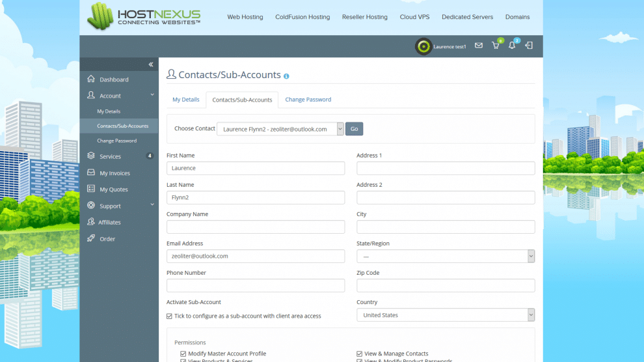
Task: Open Dedicated Servers in top navigation
Action: coord(468,17)
